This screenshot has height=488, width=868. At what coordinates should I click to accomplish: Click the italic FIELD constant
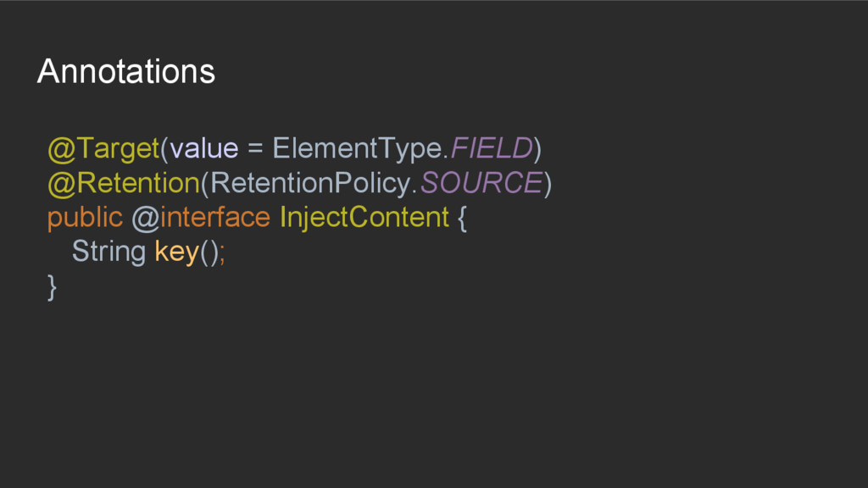[491, 149]
